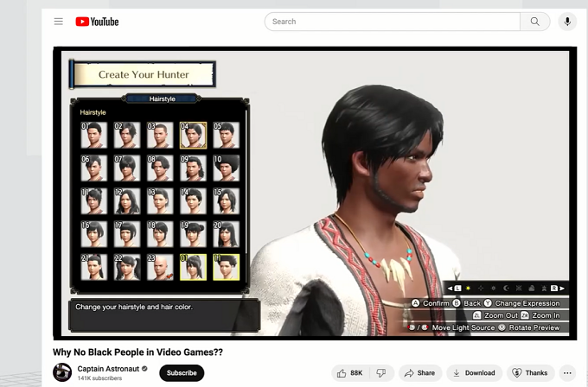The height and width of the screenshot is (387, 588).
Task: Click the '141K subscribers' text
Action: pos(99,378)
